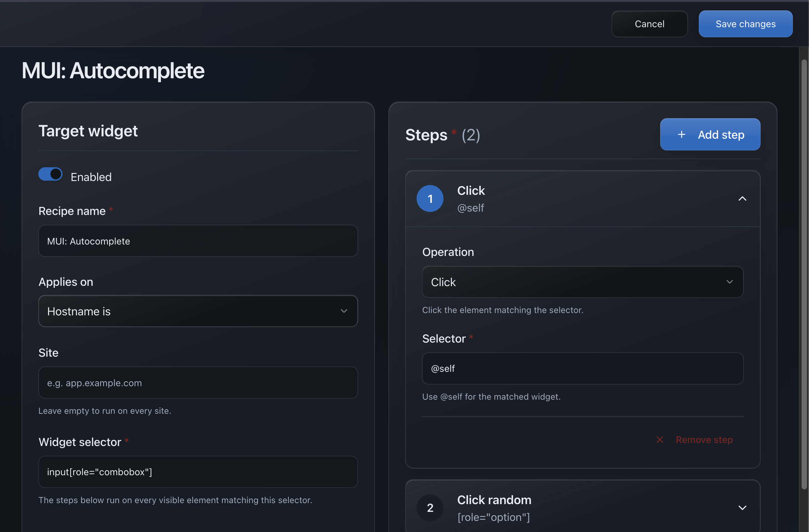The image size is (809, 532).
Task: Save changes to the recipe
Action: pyautogui.click(x=746, y=24)
